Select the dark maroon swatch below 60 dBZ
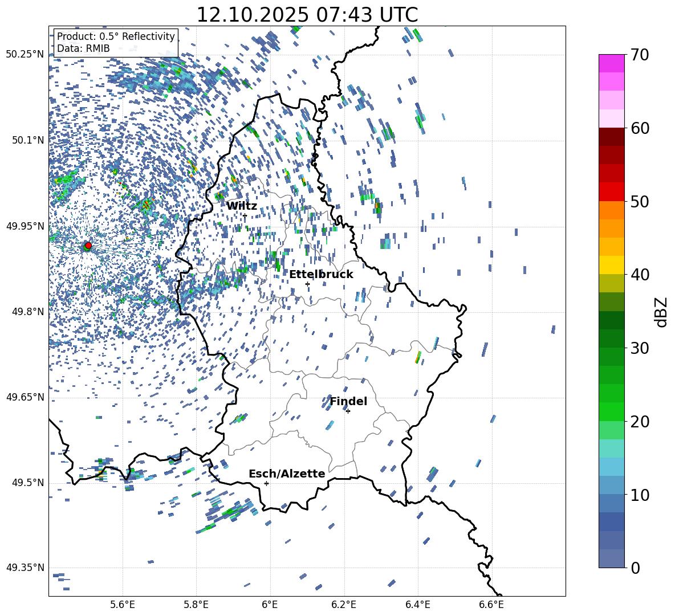 coord(612,137)
